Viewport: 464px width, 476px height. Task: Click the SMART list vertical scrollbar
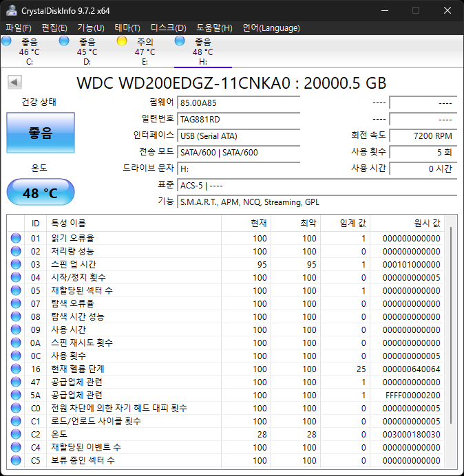451,325
